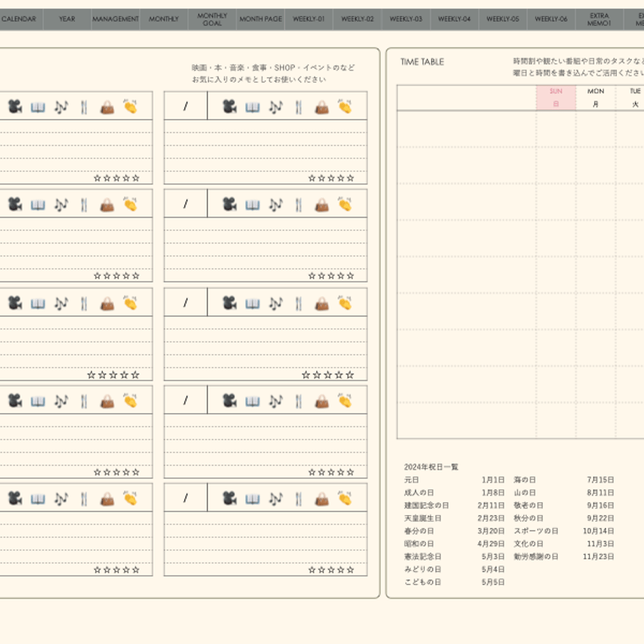The image size is (644, 644).
Task: Switch to the WEEKLY-03 tab
Action: click(406, 20)
